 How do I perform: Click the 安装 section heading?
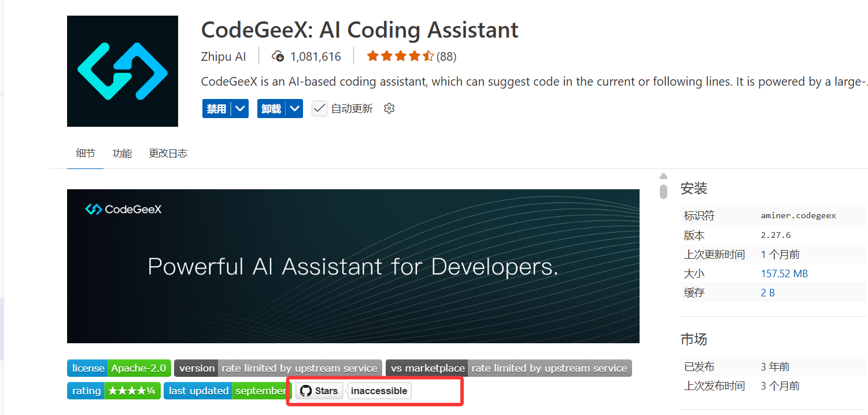coord(694,189)
